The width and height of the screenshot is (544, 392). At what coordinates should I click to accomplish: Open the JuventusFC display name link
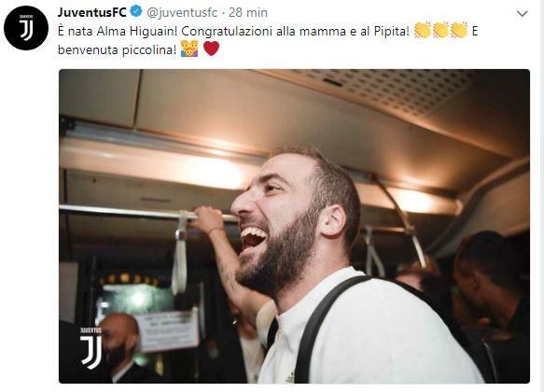coord(92,12)
